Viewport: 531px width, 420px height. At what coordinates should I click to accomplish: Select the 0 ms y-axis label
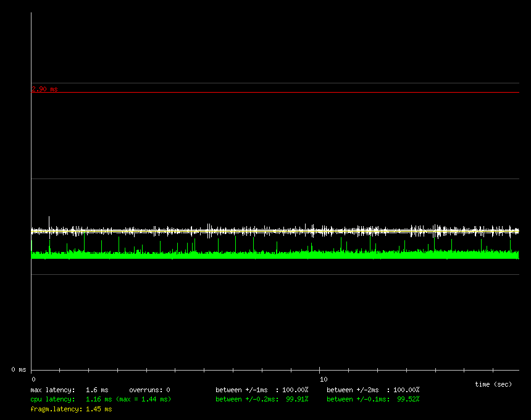point(19,369)
